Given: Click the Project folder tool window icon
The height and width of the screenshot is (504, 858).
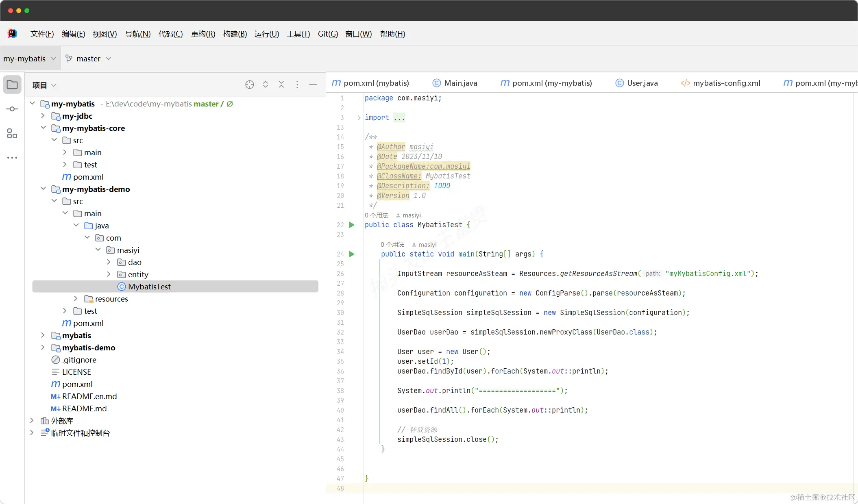Looking at the screenshot, I should (x=12, y=85).
